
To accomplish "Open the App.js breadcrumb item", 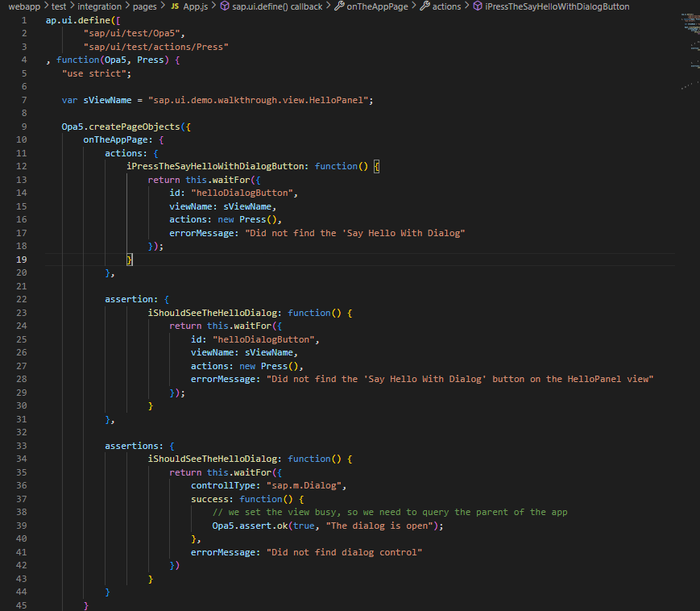I will tap(195, 6).
